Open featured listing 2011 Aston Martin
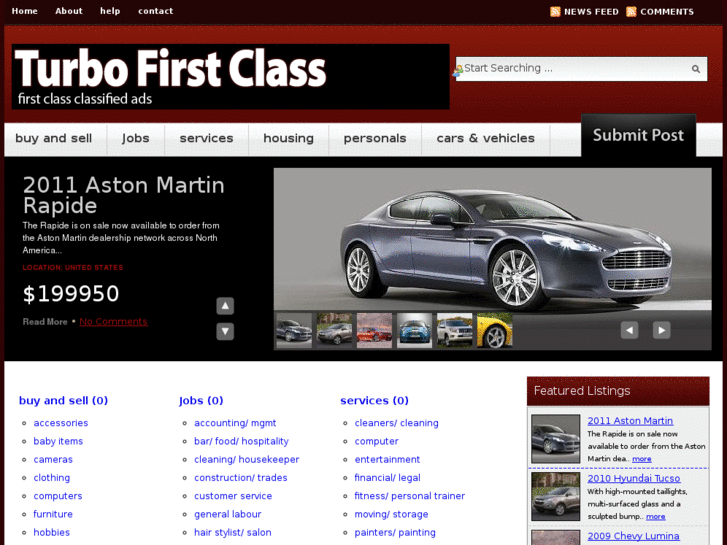This screenshot has width=727, height=545. click(630, 421)
